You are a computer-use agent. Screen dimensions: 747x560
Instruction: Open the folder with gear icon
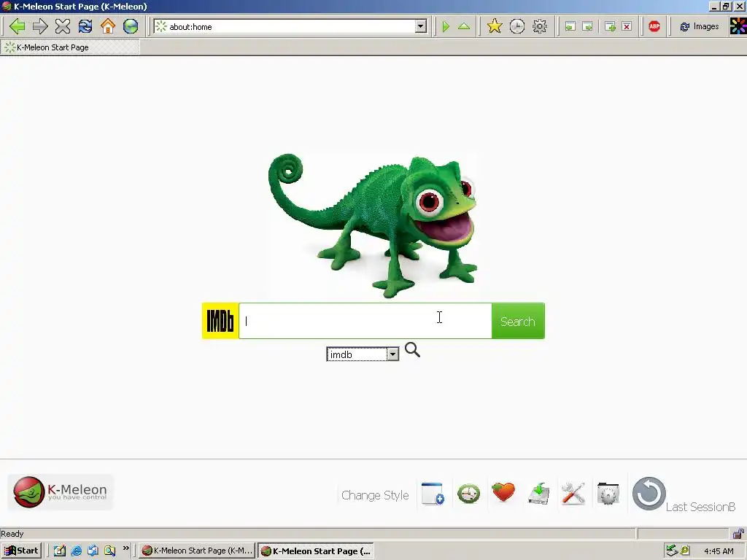(608, 494)
